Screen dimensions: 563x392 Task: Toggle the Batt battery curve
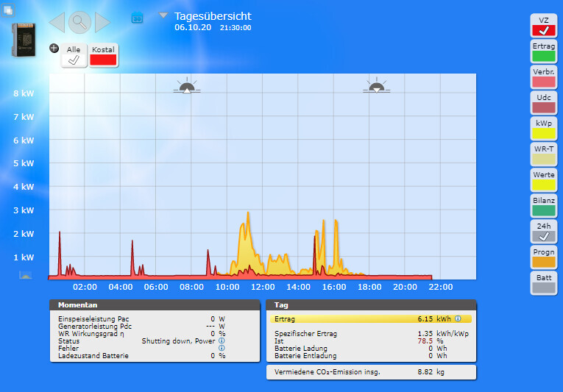coord(544,283)
